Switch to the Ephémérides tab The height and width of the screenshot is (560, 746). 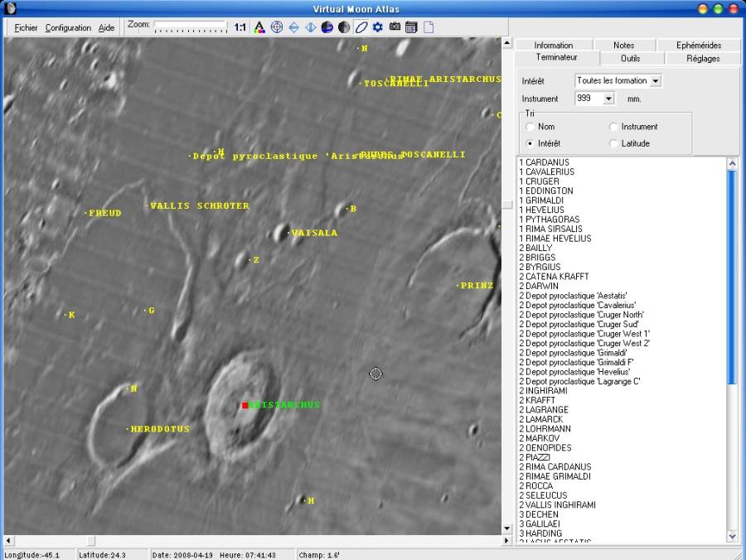pyautogui.click(x=699, y=46)
